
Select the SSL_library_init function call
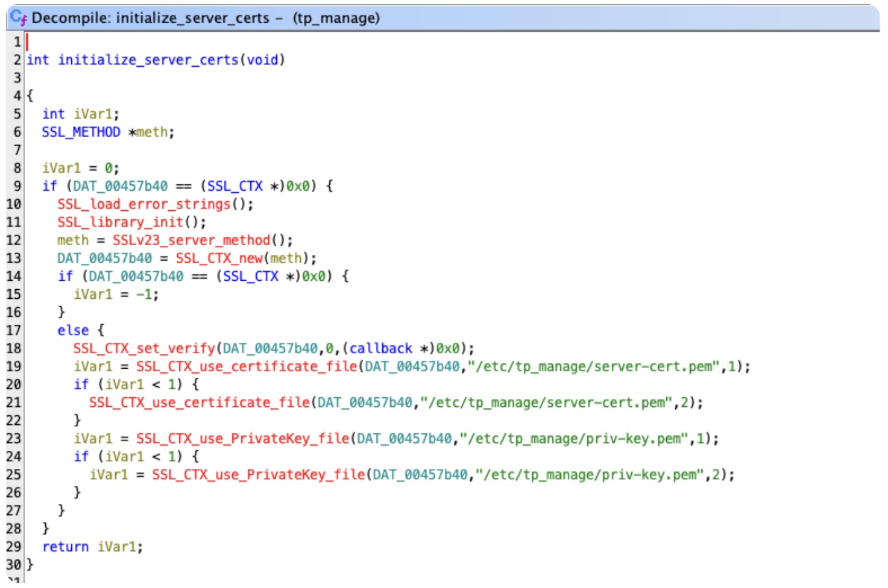121,223
